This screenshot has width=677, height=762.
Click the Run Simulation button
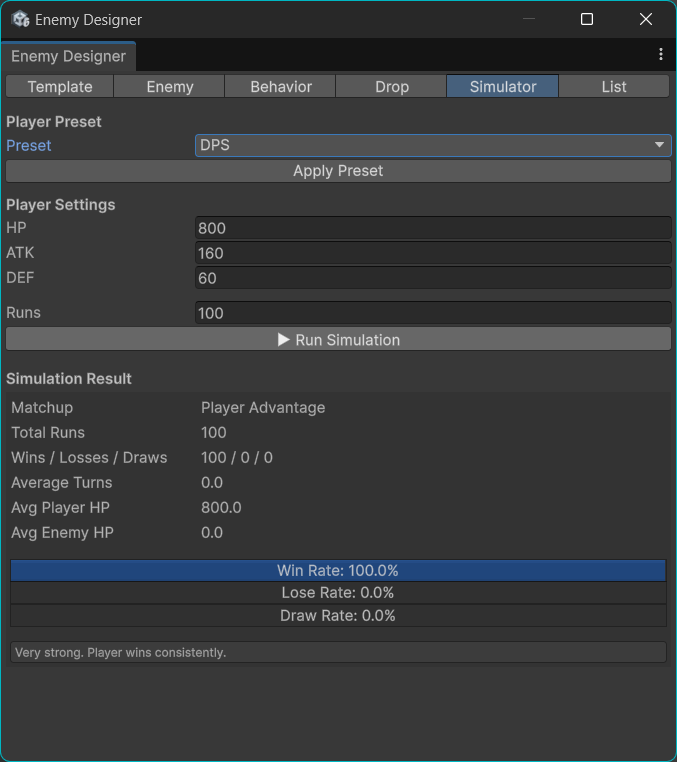[338, 340]
